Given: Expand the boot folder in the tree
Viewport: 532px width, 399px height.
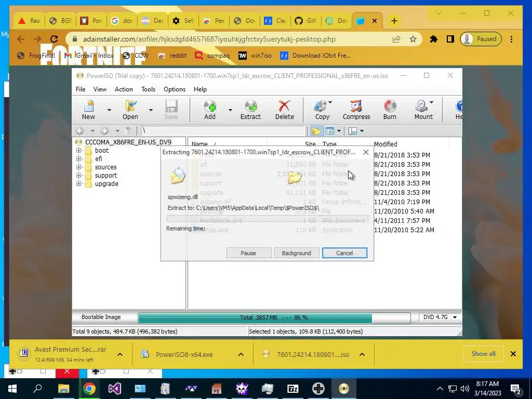Looking at the screenshot, I should pyautogui.click(x=79, y=150).
